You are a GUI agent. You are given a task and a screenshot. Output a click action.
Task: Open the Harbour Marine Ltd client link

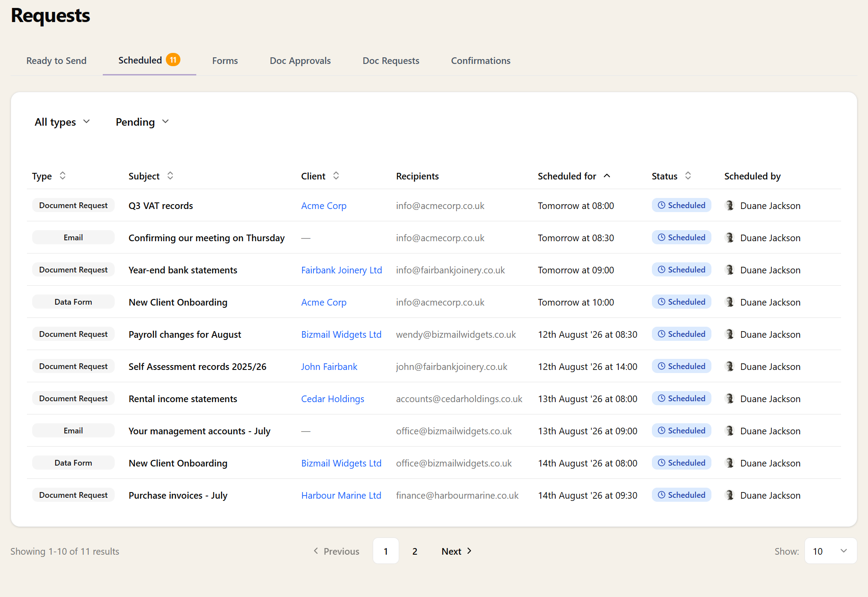(x=341, y=496)
